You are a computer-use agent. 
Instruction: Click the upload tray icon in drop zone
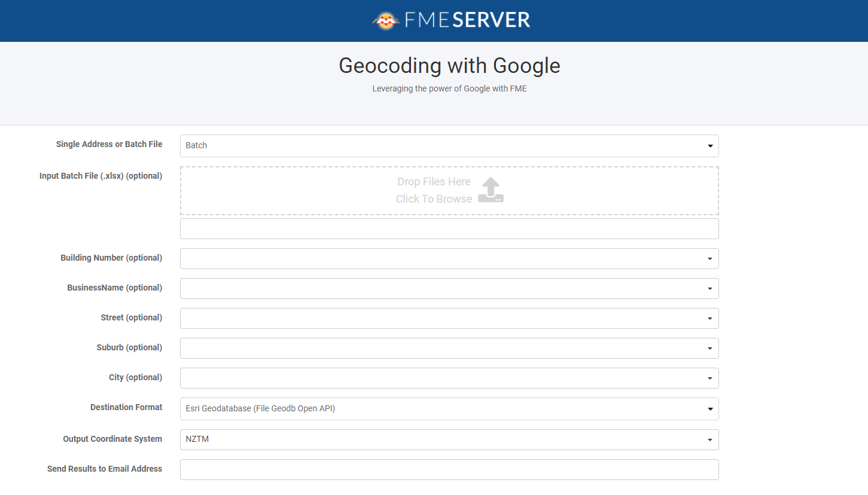(491, 190)
